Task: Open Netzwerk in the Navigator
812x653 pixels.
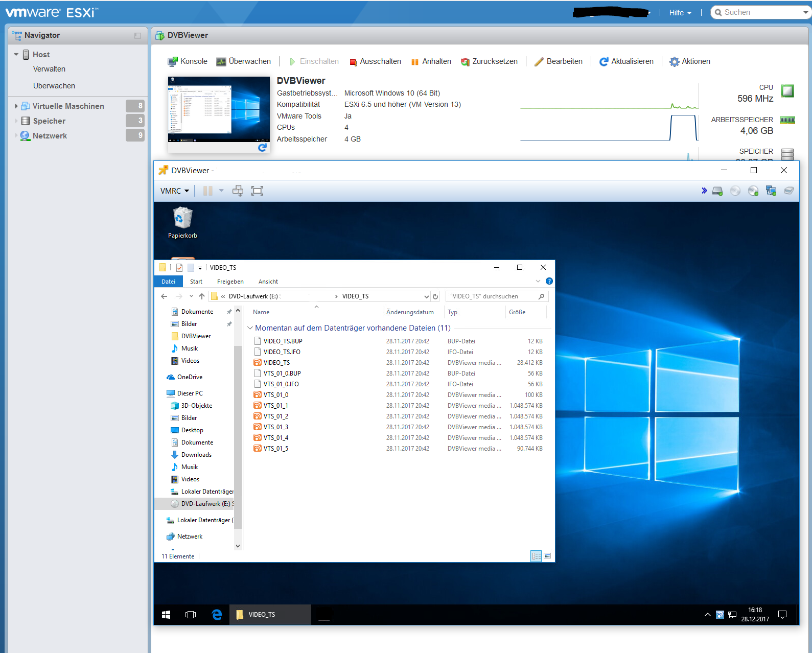Action: (x=50, y=136)
